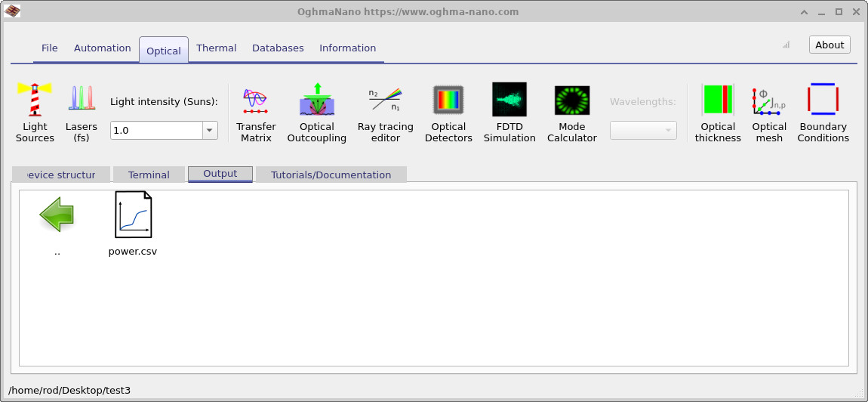Open the Mode Calculator

571,112
